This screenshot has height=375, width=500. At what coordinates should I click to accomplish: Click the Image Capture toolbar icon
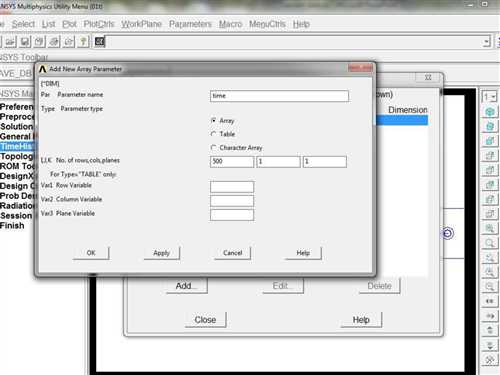click(x=54, y=42)
